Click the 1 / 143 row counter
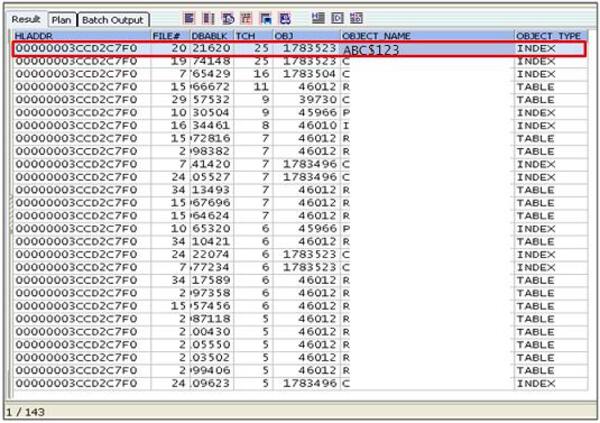This screenshot has width=600, height=423. point(25,413)
